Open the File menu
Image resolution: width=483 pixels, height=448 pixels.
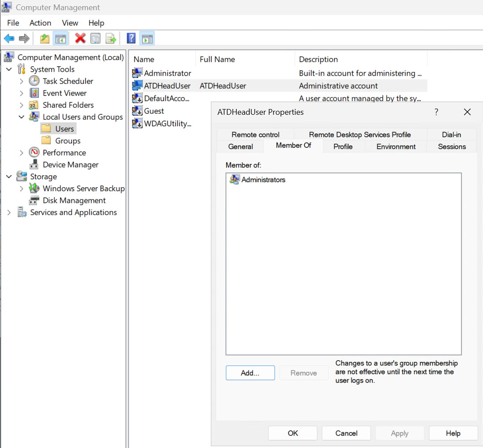[x=13, y=23]
